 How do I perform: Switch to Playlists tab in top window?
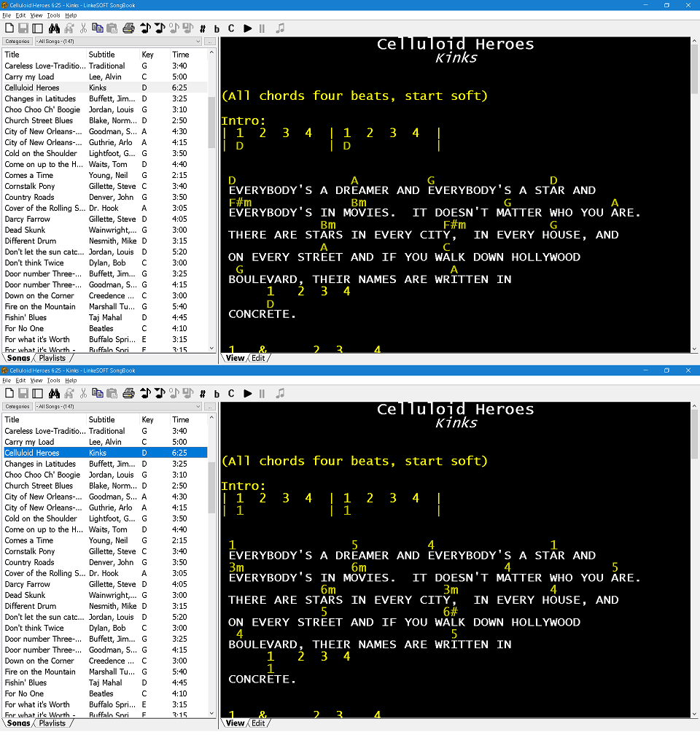coord(52,358)
